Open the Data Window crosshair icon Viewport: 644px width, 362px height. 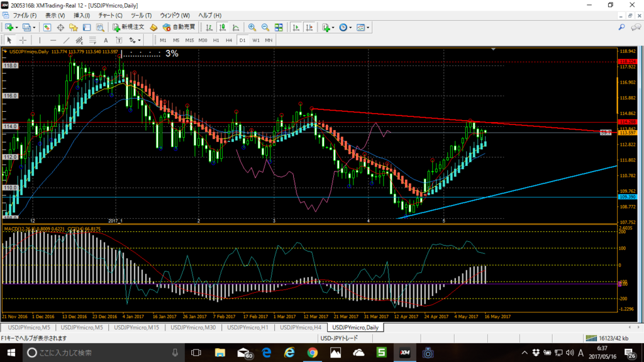coord(60,28)
